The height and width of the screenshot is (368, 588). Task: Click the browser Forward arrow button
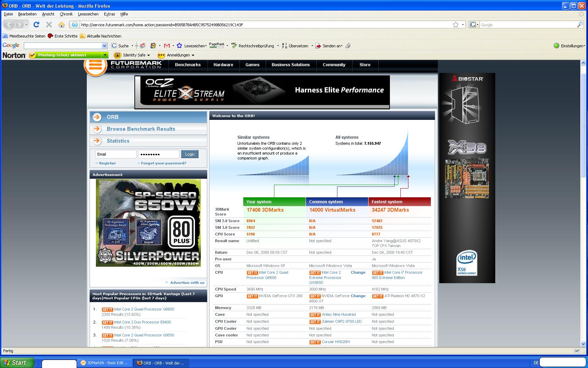[20, 25]
